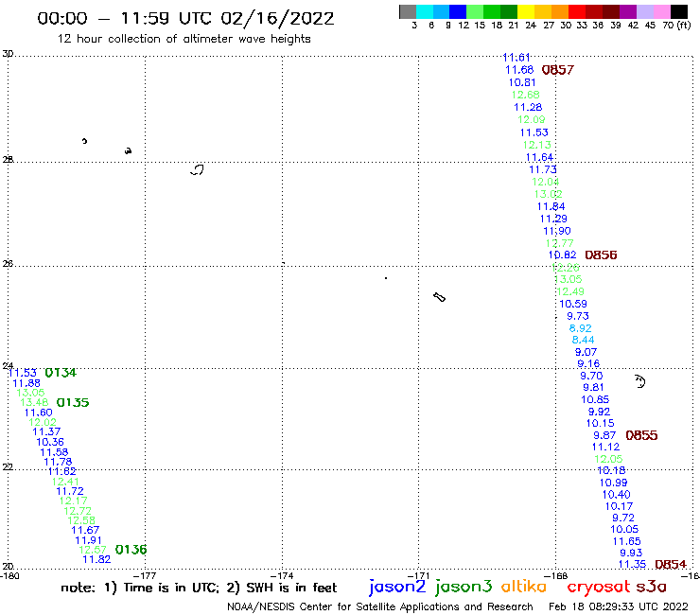This screenshot has width=700, height=615.
Task: Click the wave height value 12.68
Action: 525,95
